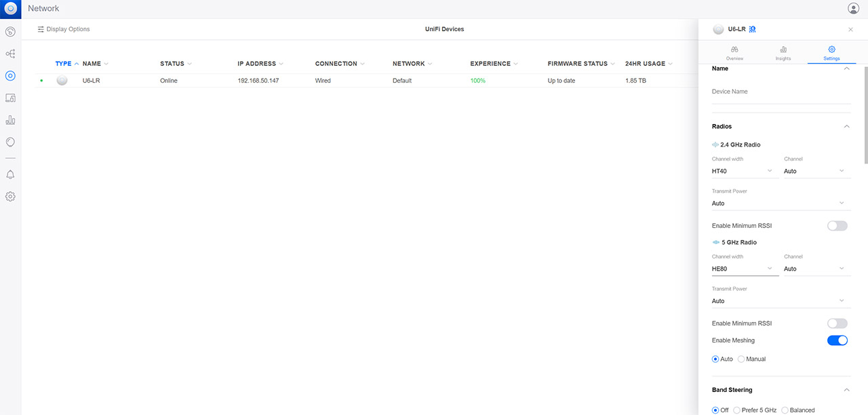The width and height of the screenshot is (868, 415).
Task: Select Prefer 5 GHz band steering
Action: coord(737,410)
